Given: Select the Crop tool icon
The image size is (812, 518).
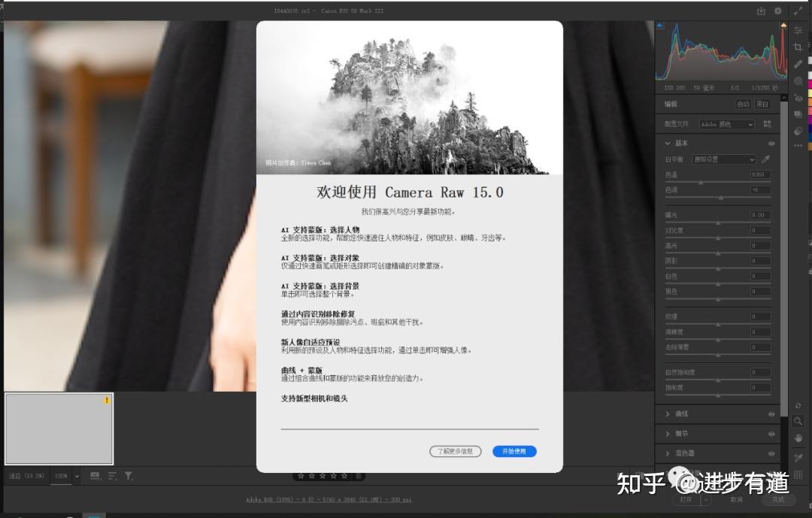Looking at the screenshot, I should 798,47.
